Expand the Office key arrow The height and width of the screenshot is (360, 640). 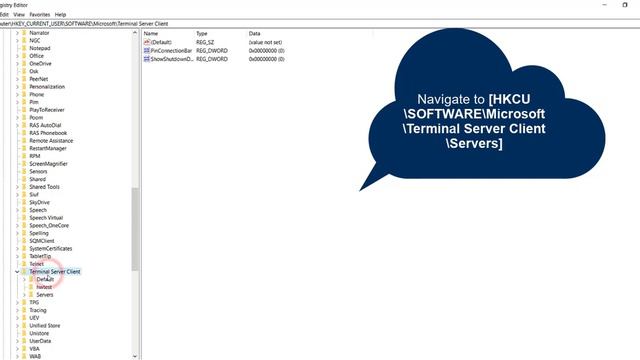click(x=17, y=56)
